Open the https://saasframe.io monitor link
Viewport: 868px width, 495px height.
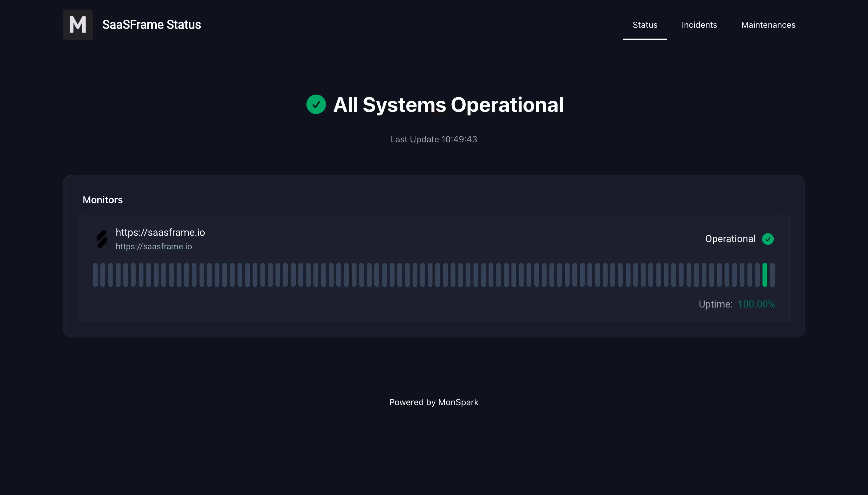[160, 232]
